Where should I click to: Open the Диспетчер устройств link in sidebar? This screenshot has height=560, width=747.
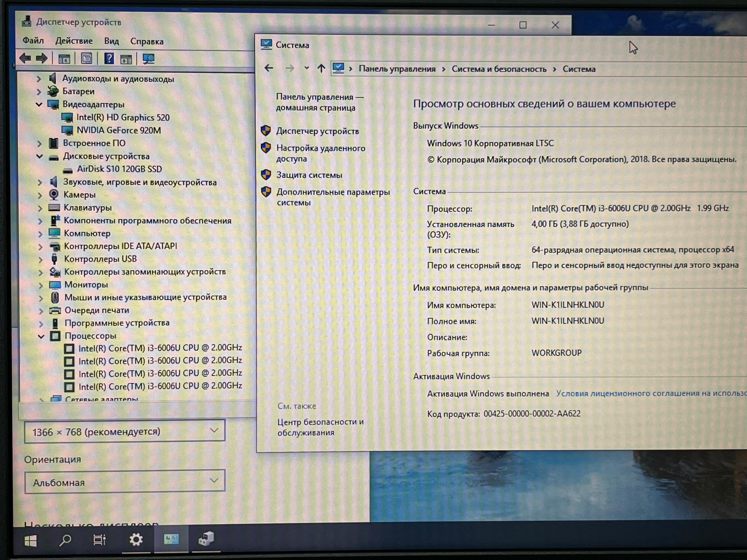317,131
